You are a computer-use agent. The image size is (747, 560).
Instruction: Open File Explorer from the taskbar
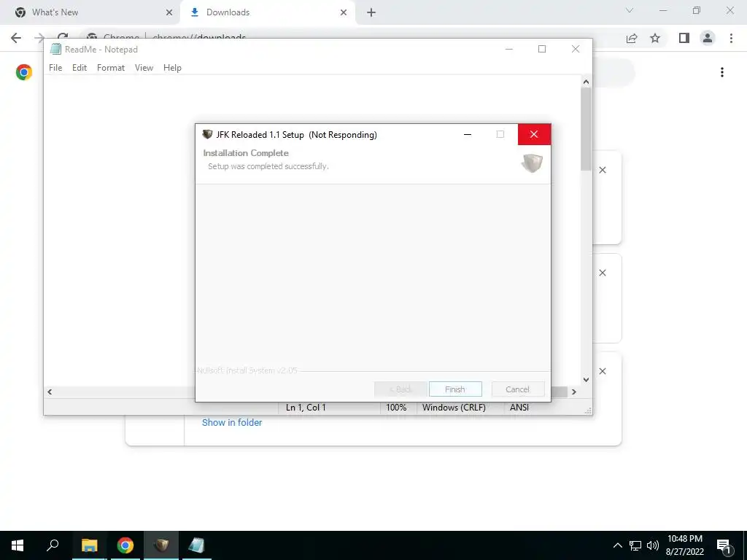[89, 545]
